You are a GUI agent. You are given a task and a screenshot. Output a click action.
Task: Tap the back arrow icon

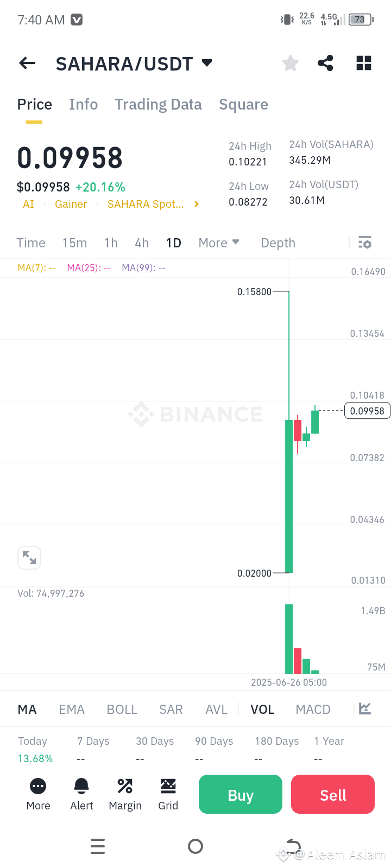(x=27, y=63)
